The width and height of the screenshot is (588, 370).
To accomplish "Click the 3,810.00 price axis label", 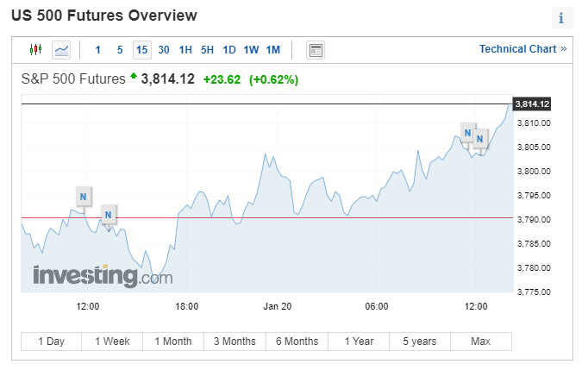I will pos(534,123).
